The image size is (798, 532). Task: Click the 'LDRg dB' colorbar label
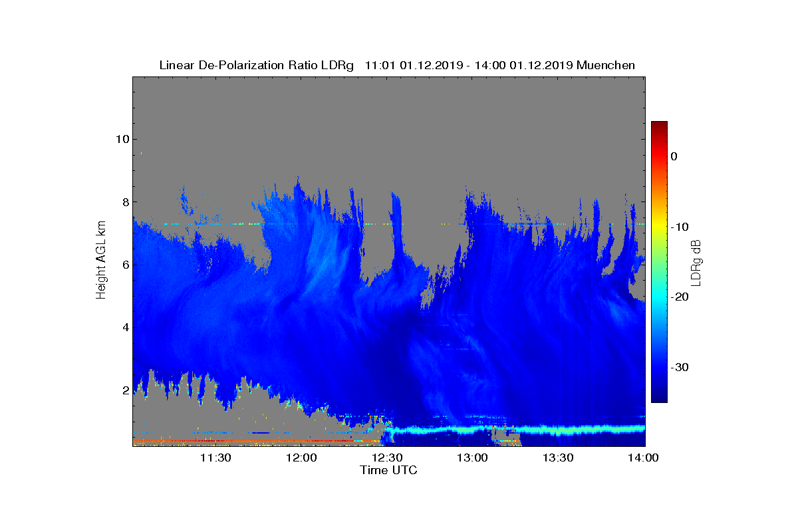(696, 263)
